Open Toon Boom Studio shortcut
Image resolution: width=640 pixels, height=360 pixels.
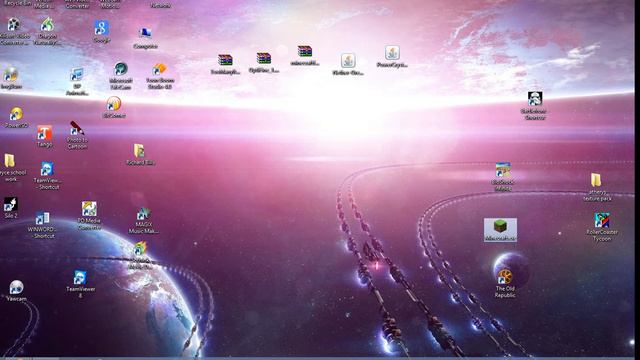pyautogui.click(x=160, y=69)
